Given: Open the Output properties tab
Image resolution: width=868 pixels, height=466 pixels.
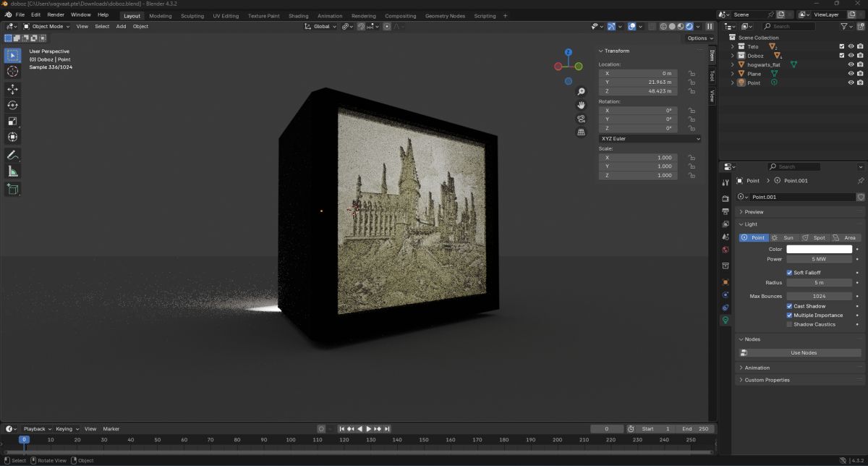Looking at the screenshot, I should [726, 211].
